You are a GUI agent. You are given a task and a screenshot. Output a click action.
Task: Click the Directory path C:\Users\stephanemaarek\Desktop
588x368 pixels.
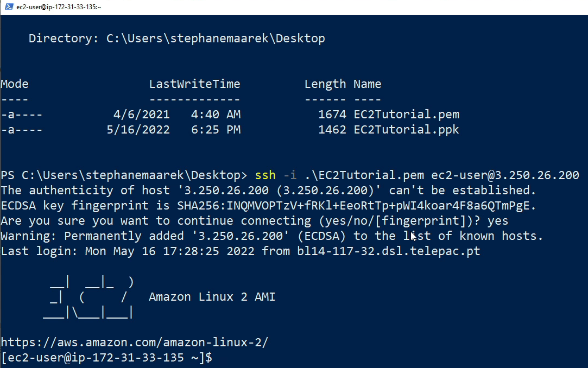click(212, 39)
